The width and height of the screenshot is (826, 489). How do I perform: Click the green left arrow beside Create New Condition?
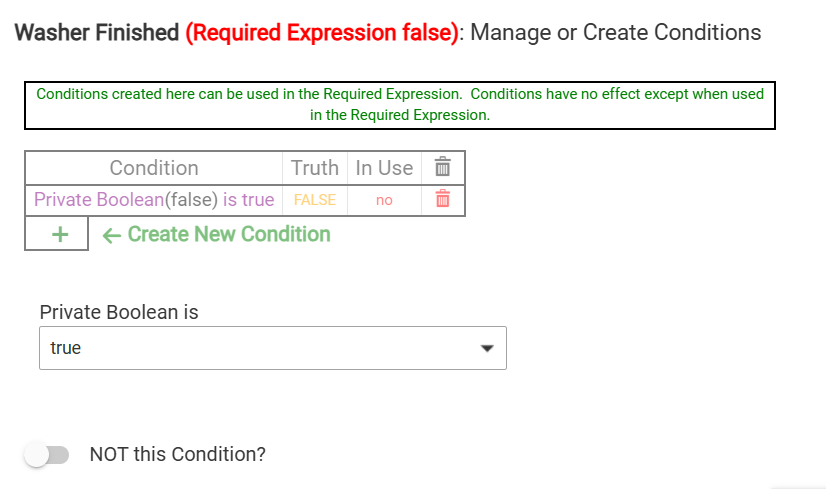(x=112, y=235)
